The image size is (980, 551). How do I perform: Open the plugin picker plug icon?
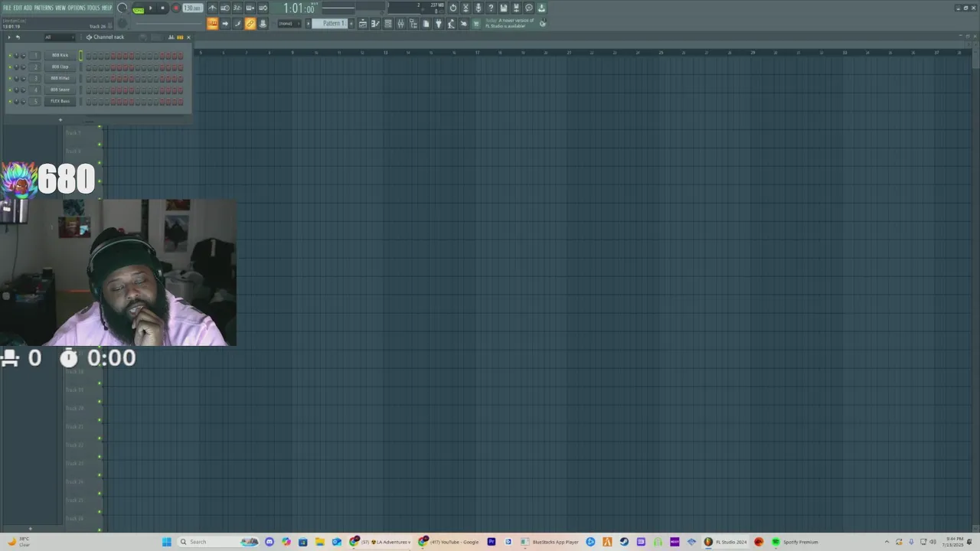coord(439,24)
